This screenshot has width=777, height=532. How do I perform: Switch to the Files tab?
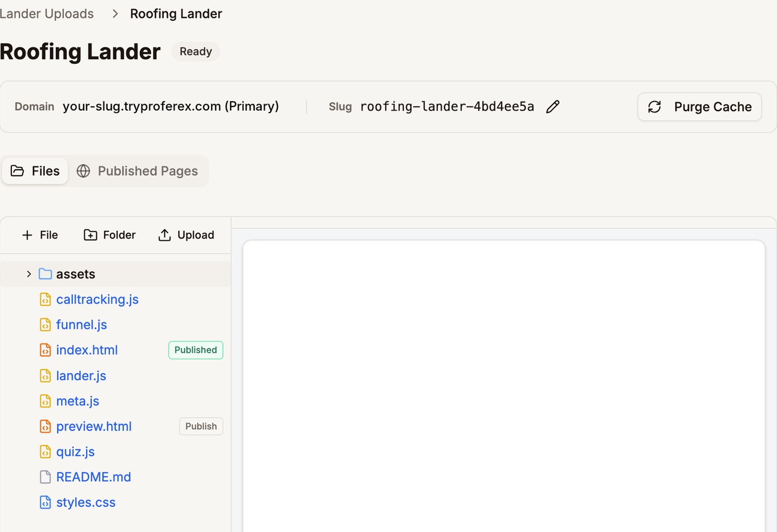coord(35,171)
